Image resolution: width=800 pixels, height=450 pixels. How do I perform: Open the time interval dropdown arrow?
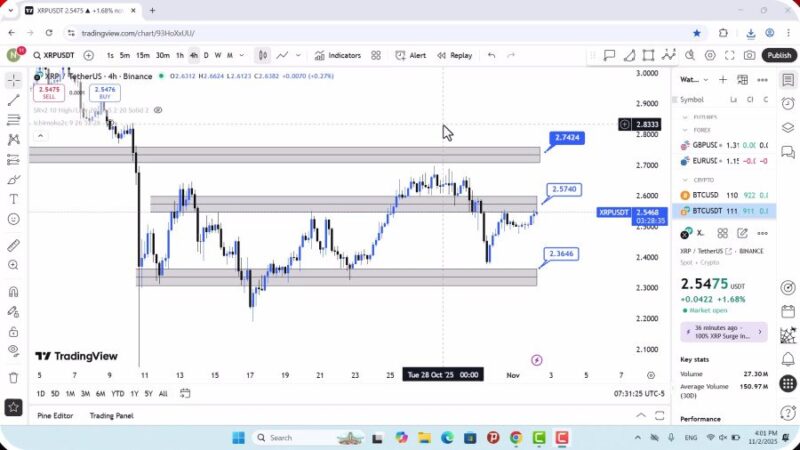pyautogui.click(x=242, y=56)
